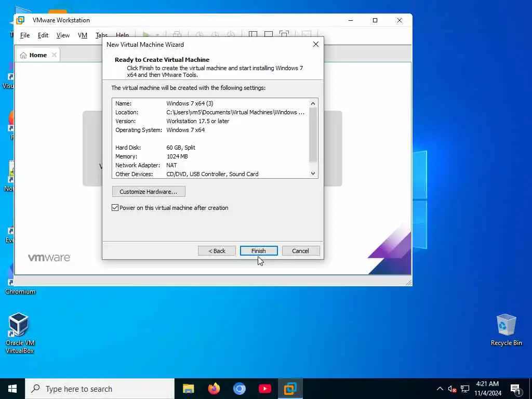Go back with the < Back button
Image resolution: width=532 pixels, height=399 pixels.
coord(217,251)
